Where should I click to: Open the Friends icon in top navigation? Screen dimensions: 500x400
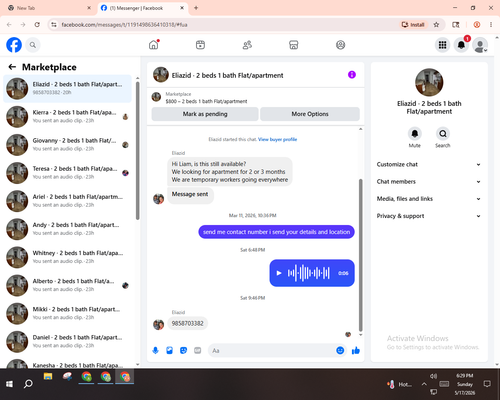[247, 45]
